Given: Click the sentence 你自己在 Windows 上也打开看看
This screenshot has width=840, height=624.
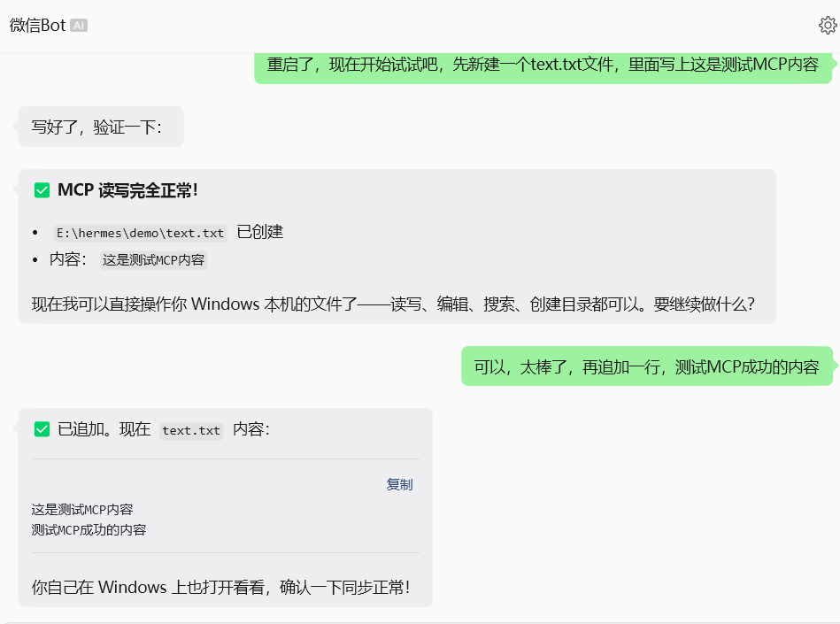Looking at the screenshot, I should (220, 587).
